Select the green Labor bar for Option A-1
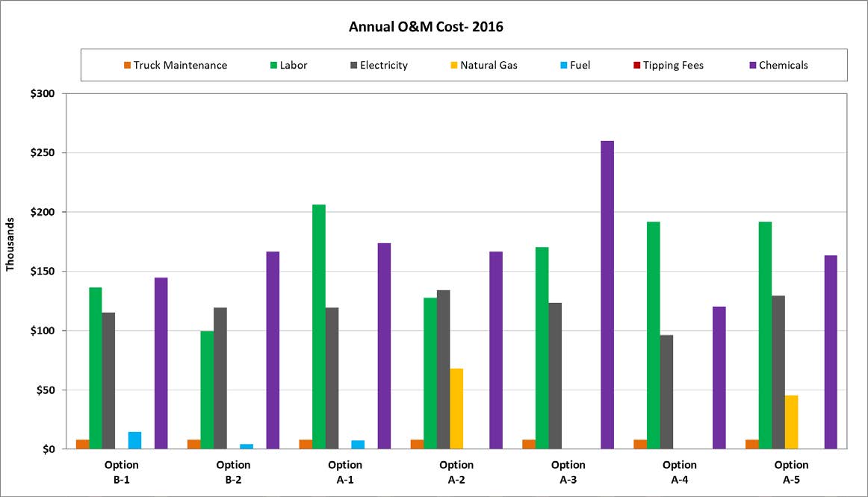 [x=319, y=327]
